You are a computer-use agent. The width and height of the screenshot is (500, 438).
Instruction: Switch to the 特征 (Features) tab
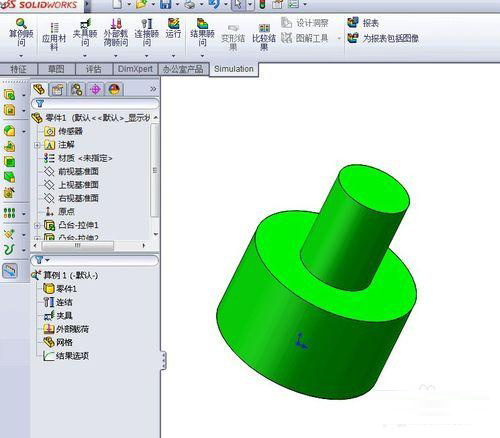[19, 69]
